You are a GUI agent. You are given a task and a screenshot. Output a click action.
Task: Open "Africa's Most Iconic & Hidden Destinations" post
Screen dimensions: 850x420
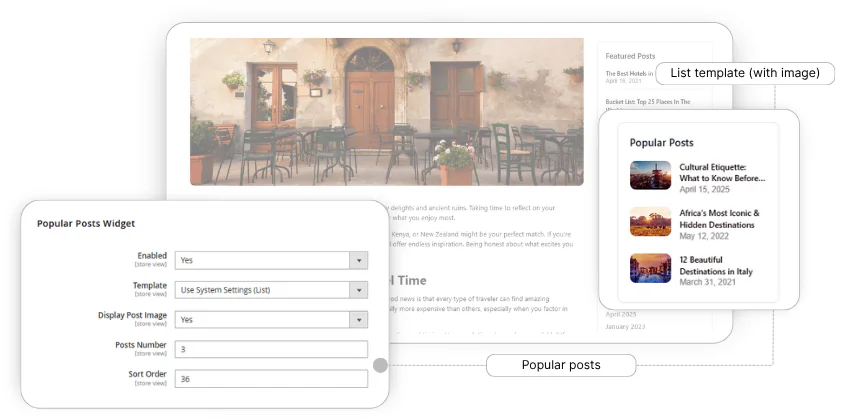click(720, 218)
